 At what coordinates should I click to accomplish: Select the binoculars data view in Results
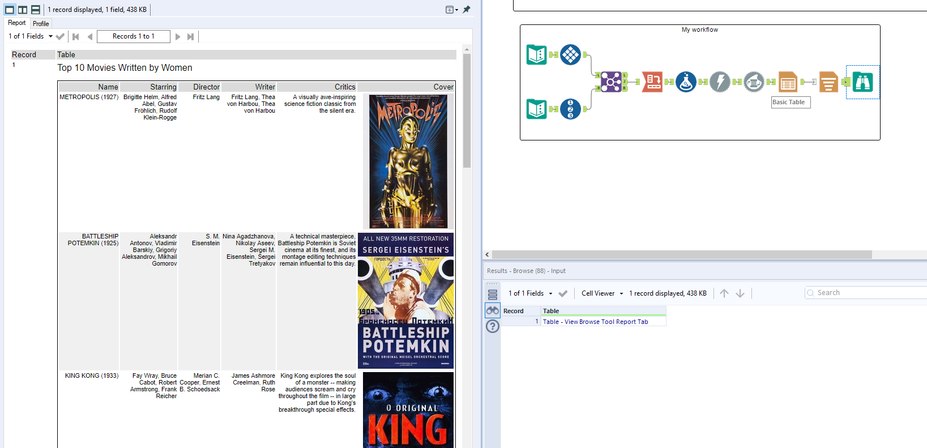(492, 310)
